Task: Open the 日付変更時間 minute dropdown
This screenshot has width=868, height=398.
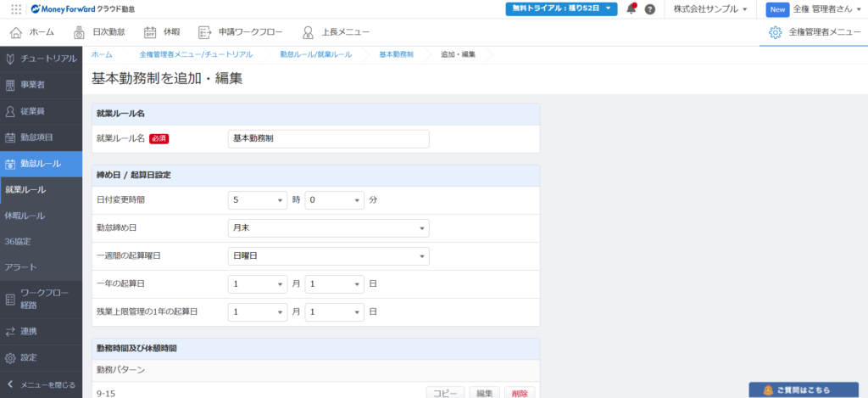Action: (334, 200)
